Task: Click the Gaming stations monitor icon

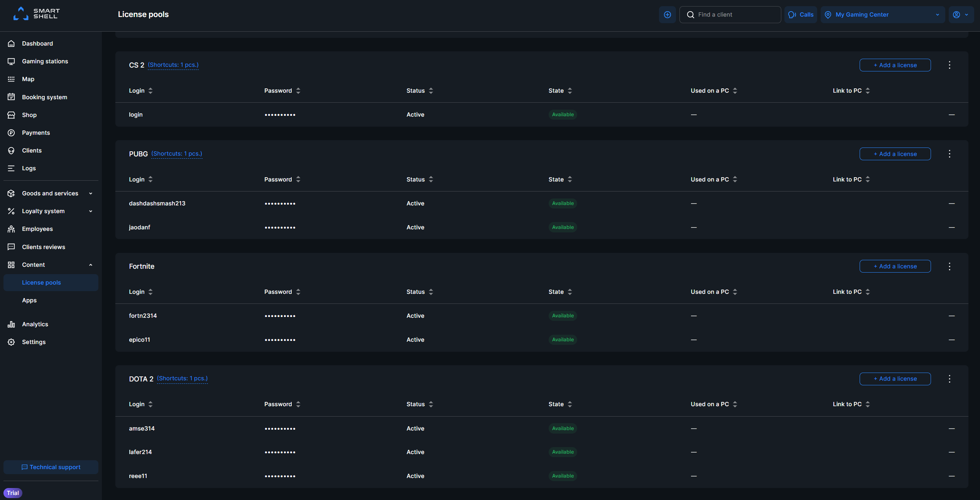Action: [x=11, y=61]
